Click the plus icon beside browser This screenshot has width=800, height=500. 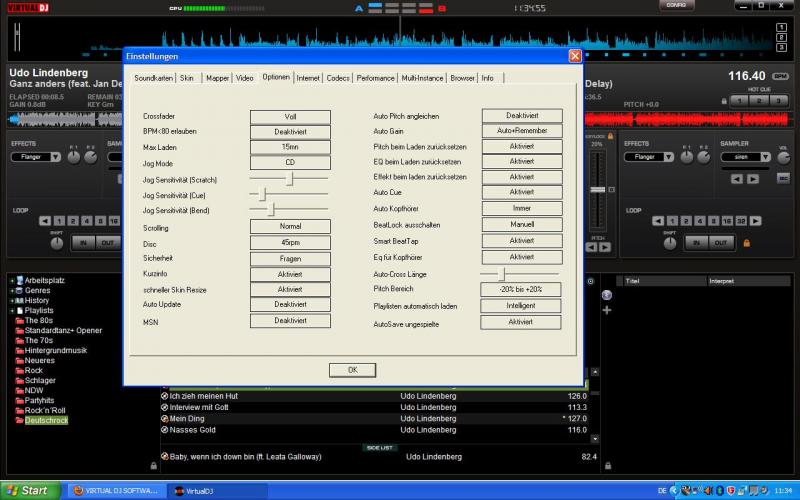point(607,310)
